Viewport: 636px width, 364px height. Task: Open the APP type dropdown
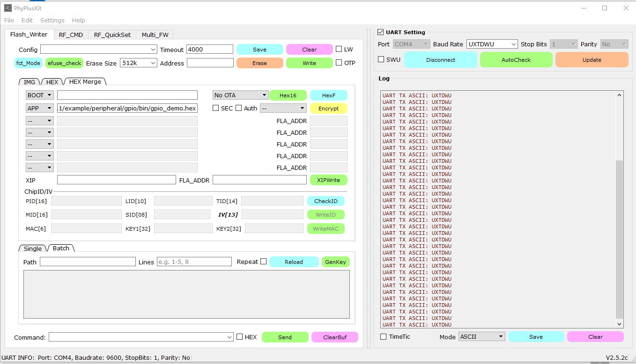pyautogui.click(x=40, y=108)
